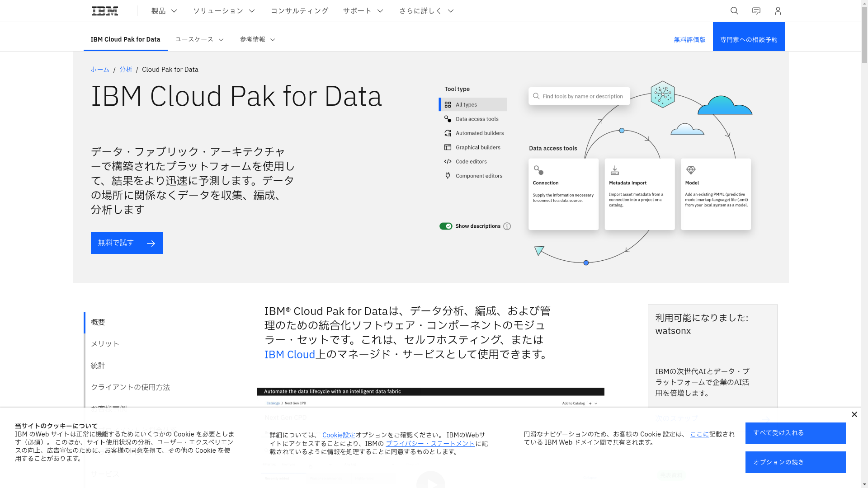Click the Connection card

563,194
